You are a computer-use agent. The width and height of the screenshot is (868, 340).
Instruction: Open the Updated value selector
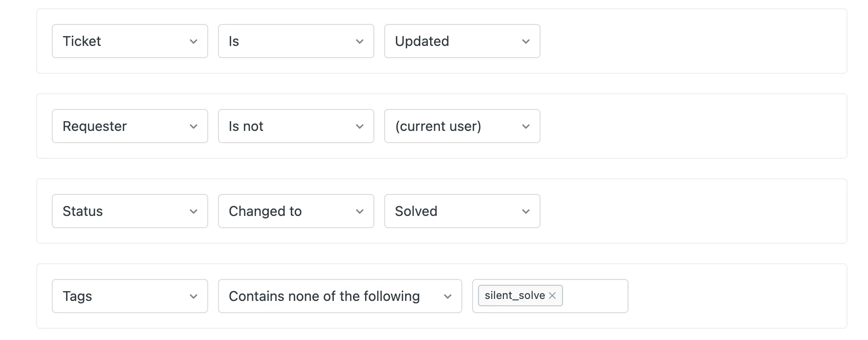[462, 41]
